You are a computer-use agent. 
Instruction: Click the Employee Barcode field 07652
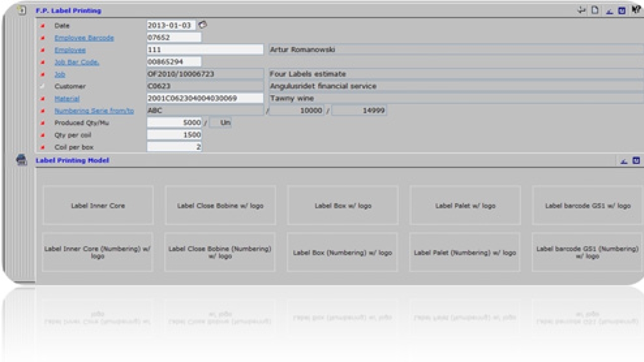pos(174,37)
